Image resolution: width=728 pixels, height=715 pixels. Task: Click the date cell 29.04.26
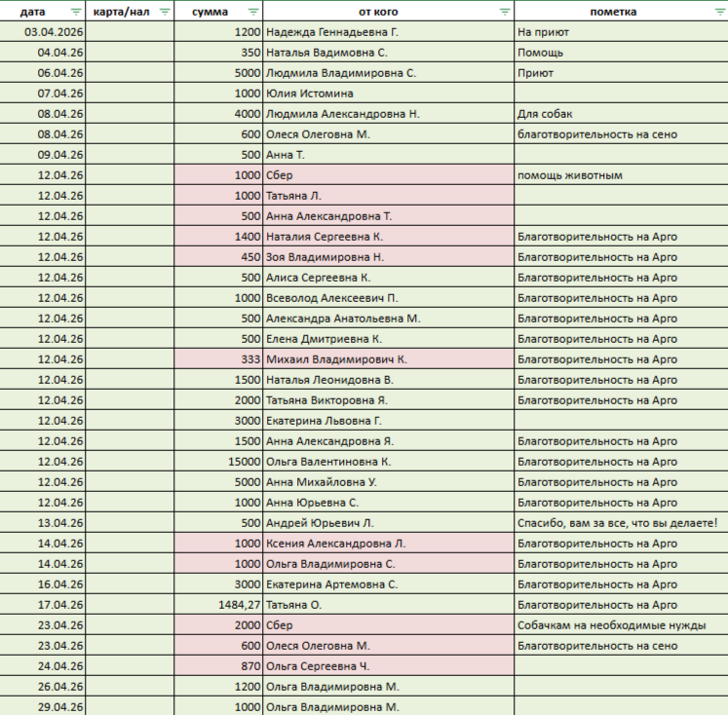(42, 706)
